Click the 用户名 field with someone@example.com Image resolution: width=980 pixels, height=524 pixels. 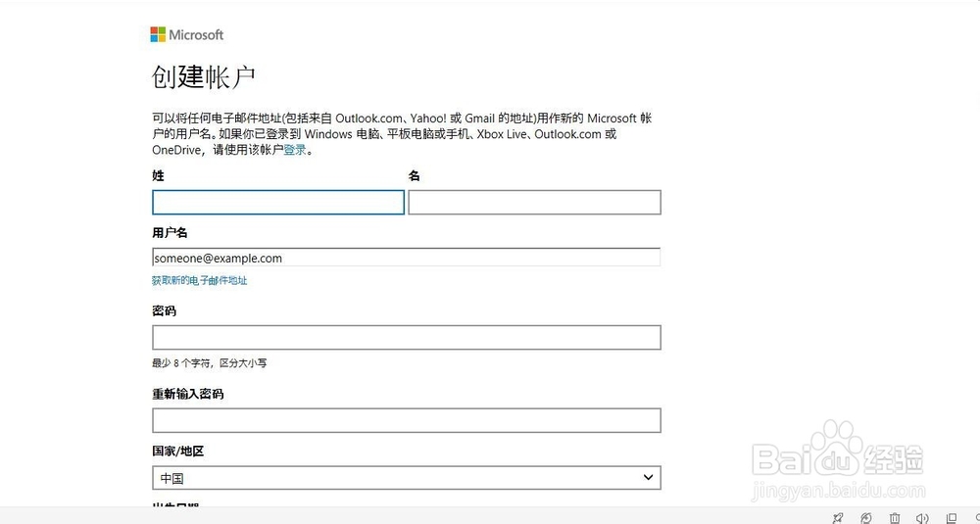407,258
